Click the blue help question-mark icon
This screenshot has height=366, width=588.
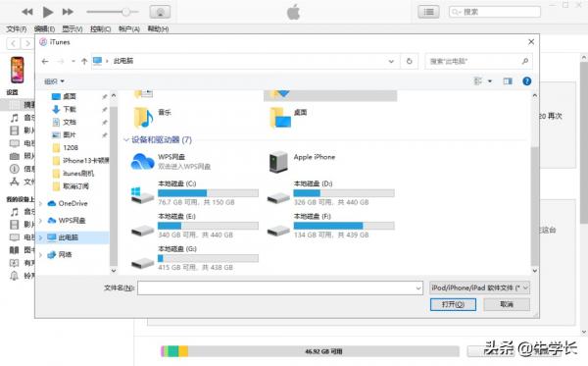coord(526,81)
